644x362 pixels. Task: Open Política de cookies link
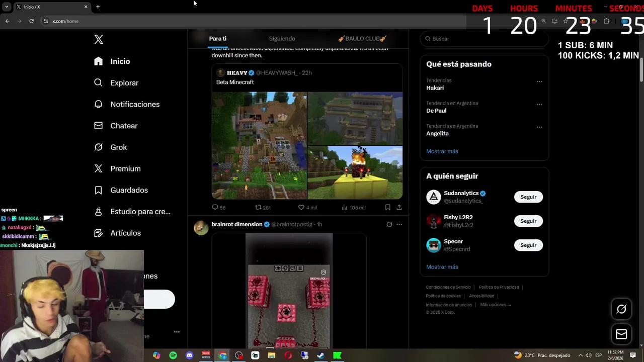[x=443, y=296]
